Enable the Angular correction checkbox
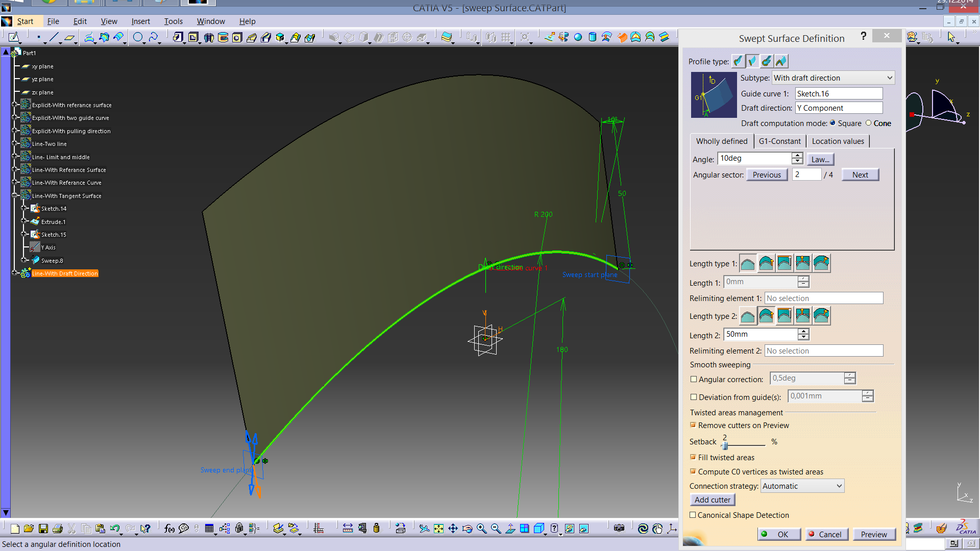 tap(693, 379)
